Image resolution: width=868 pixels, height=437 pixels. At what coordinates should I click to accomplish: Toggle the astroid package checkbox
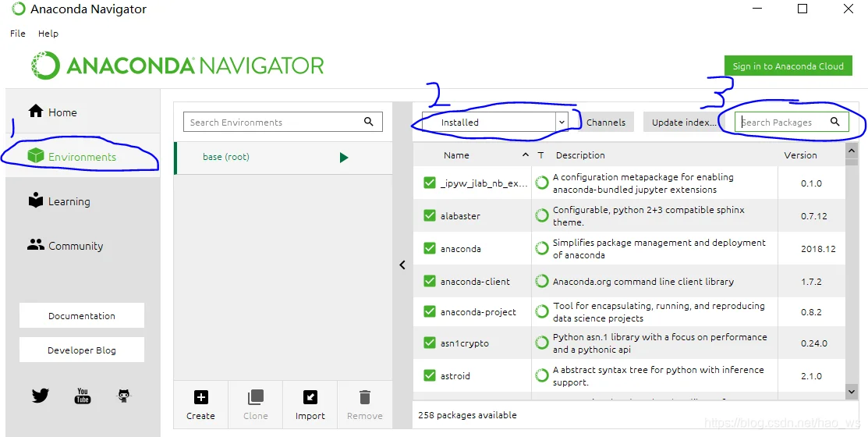click(430, 375)
